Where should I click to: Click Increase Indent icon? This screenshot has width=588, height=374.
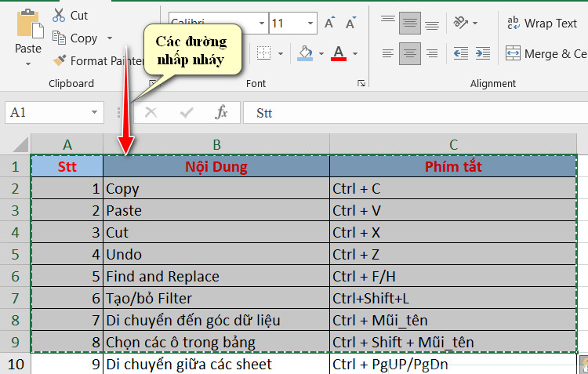click(483, 53)
